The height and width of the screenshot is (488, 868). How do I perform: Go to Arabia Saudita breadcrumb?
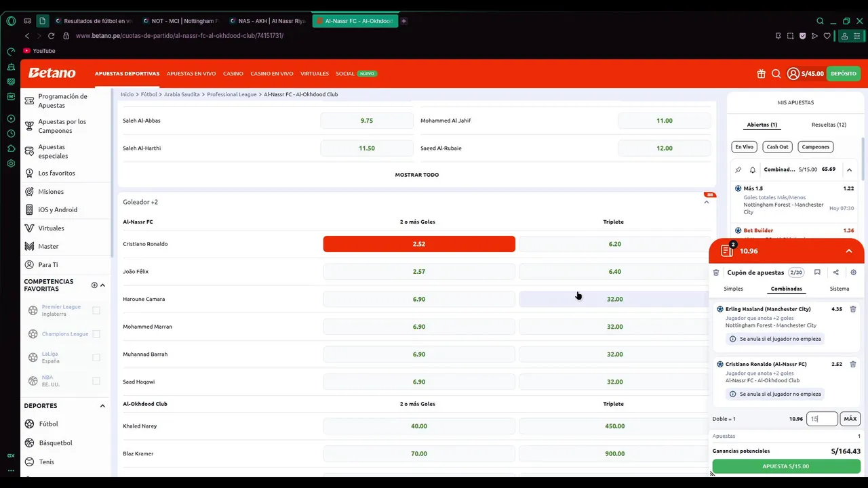182,95
